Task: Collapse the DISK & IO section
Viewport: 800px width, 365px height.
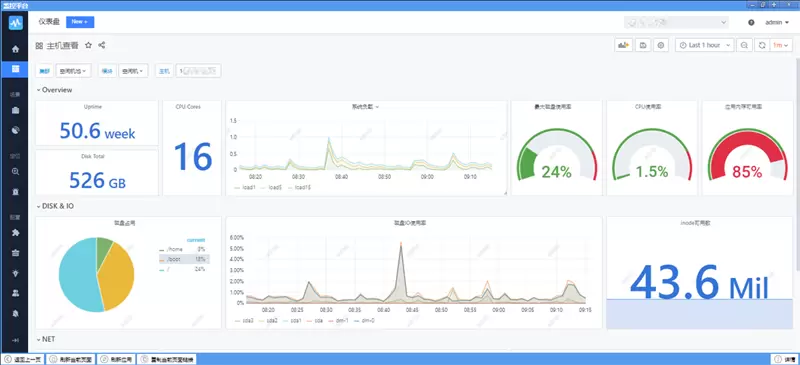Action: click(x=55, y=206)
